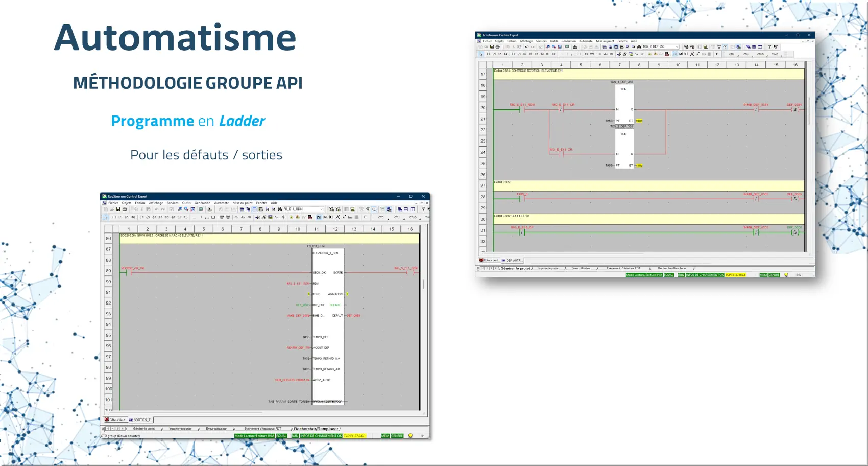Open the Automate menu in the DEF_AUTR window
This screenshot has height=466, width=868.
586,41
